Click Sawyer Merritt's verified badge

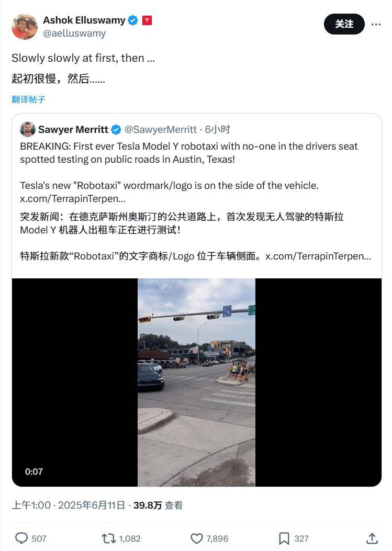pyautogui.click(x=116, y=130)
